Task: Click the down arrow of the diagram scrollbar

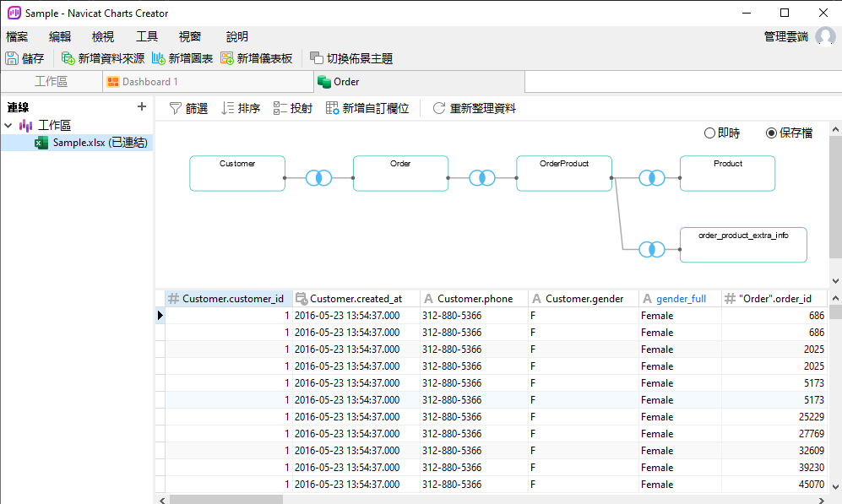Action: coord(835,280)
